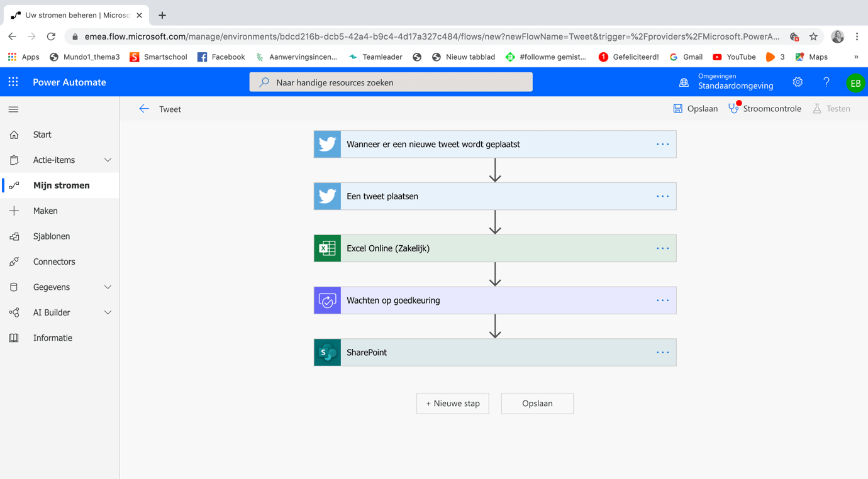Click the resource search box
This screenshot has height=479, width=868.
point(391,82)
